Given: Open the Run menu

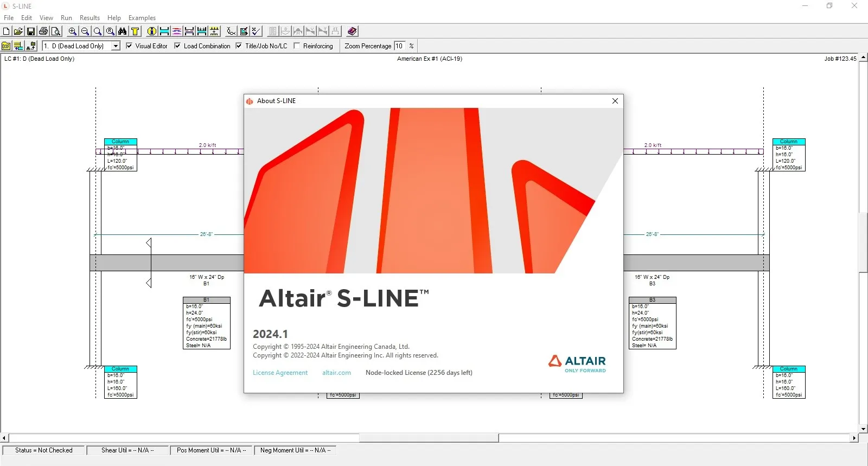Looking at the screenshot, I should [x=66, y=18].
